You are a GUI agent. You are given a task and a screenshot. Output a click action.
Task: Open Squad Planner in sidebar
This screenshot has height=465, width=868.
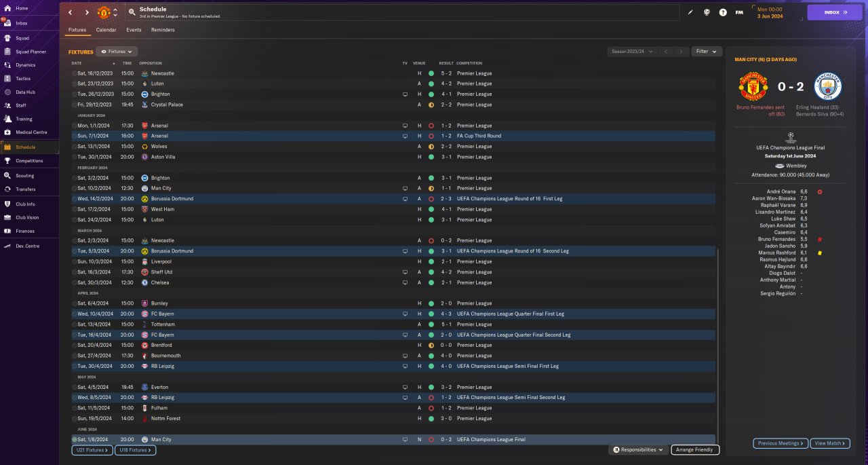[29, 52]
